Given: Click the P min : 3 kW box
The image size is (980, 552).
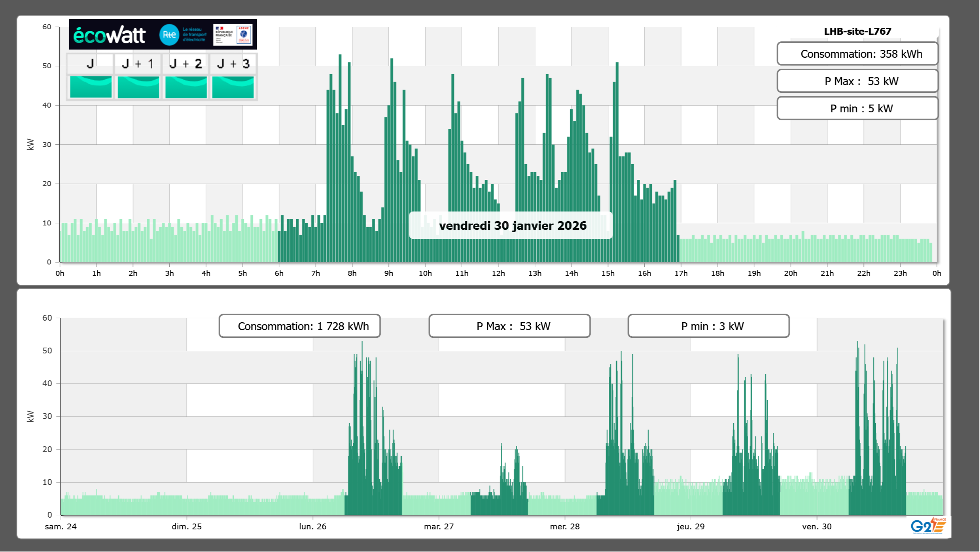Looking at the screenshot, I should 708,326.
